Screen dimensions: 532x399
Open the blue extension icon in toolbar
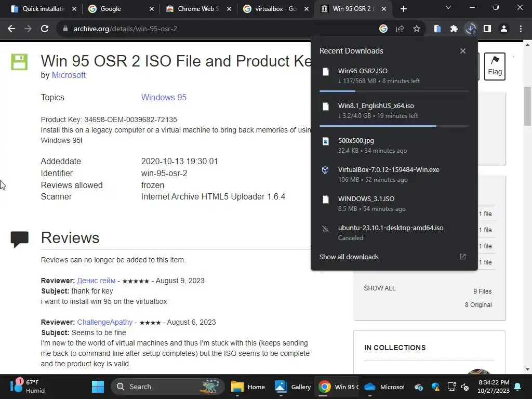(x=437, y=29)
